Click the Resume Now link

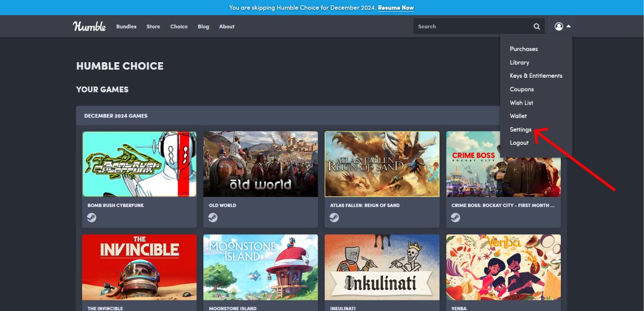(x=396, y=8)
